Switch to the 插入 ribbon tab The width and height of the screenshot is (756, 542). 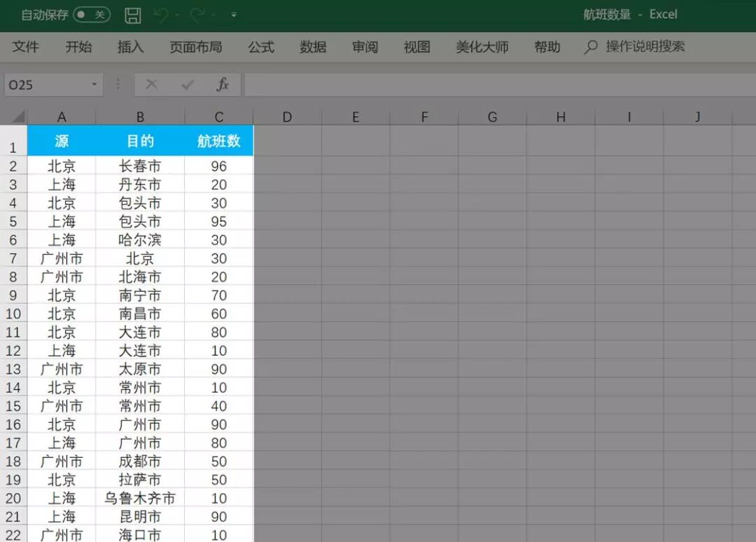[130, 48]
